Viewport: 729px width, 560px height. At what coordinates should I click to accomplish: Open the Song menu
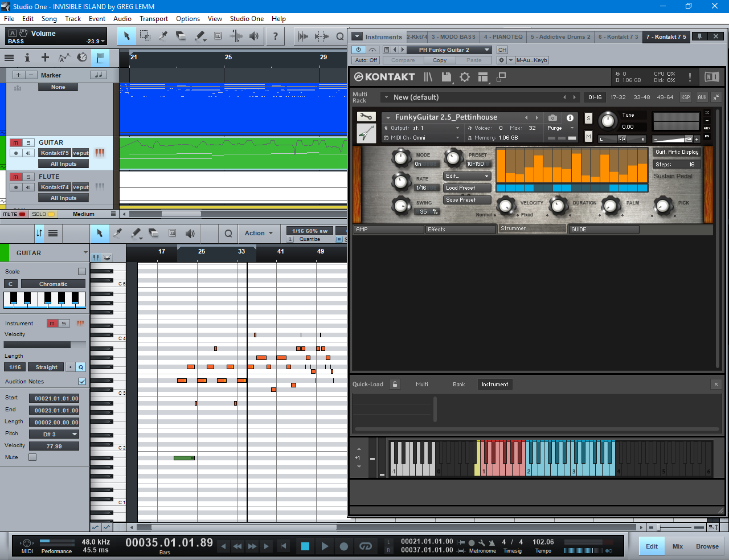pos(49,19)
